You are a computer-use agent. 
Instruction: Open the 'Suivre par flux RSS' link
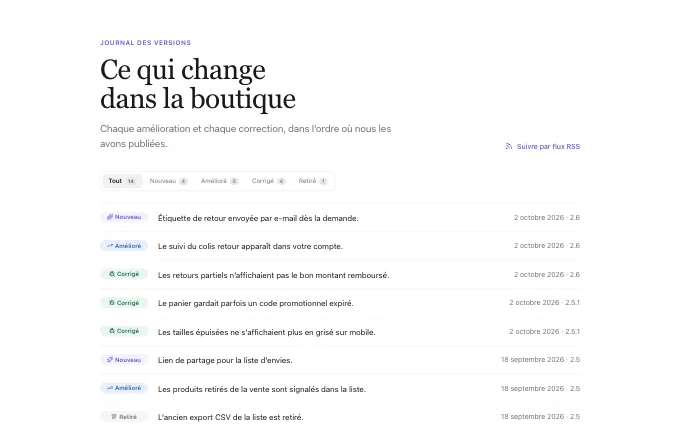[543, 147]
